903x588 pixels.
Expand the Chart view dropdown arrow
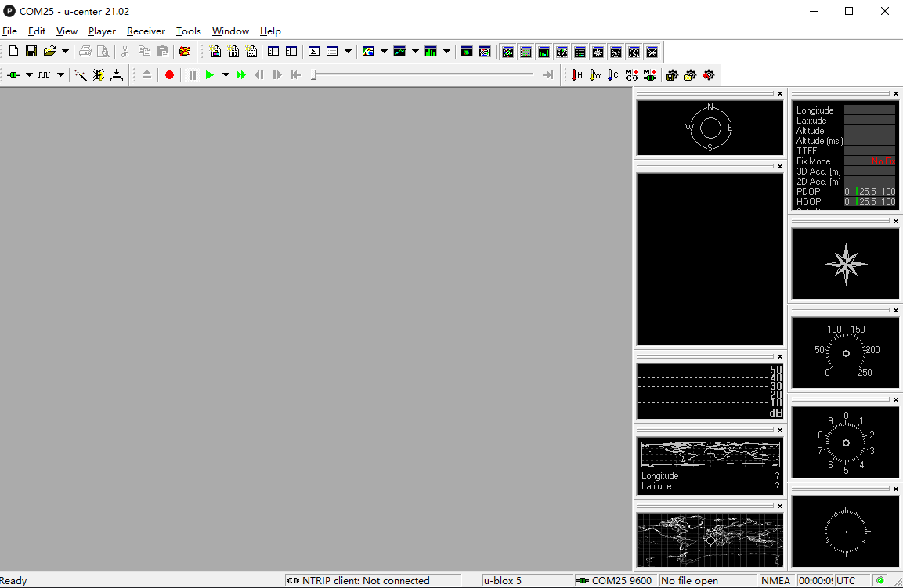[415, 51]
